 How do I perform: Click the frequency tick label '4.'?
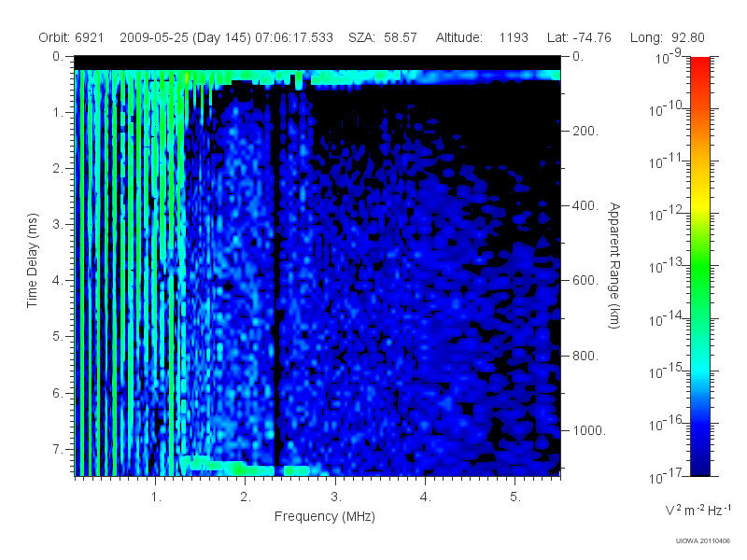426,497
